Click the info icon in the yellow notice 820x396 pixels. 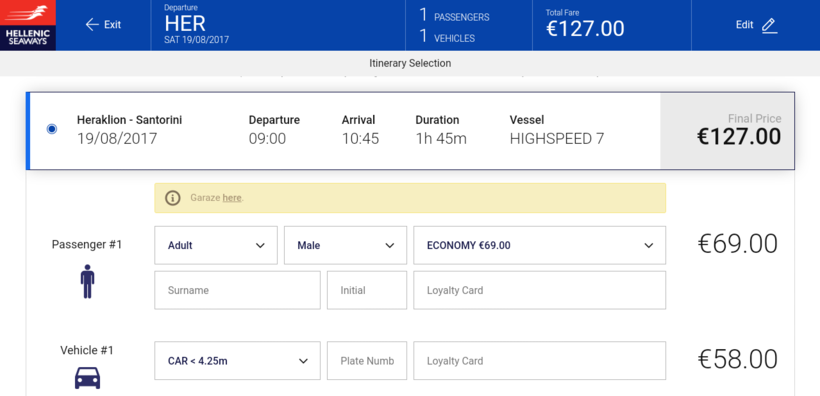point(173,198)
